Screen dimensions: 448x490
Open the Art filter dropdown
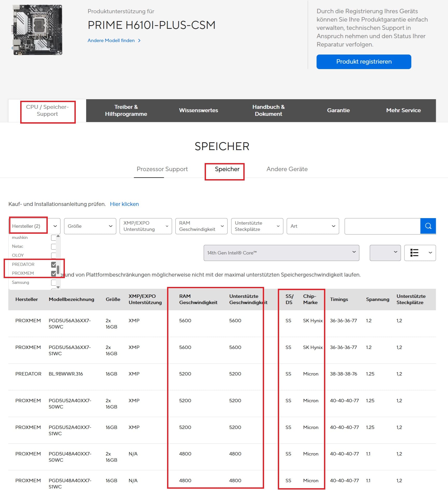(x=313, y=226)
